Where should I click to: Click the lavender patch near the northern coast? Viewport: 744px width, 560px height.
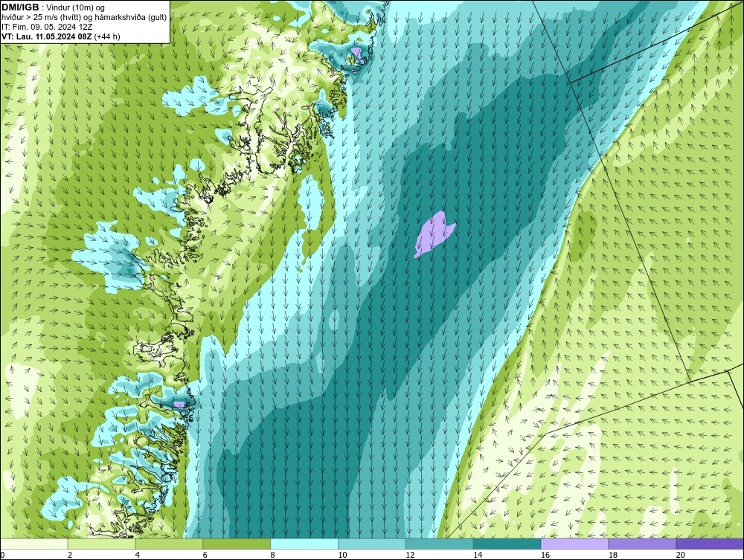357,54
